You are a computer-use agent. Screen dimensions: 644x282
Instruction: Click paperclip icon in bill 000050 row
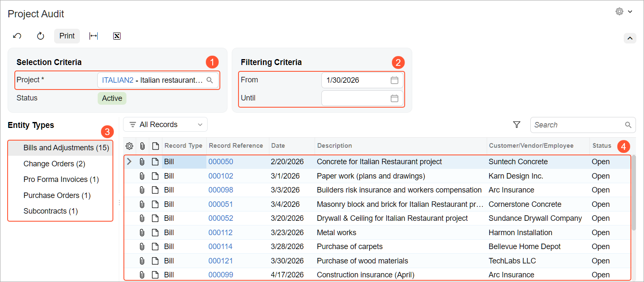pos(142,162)
